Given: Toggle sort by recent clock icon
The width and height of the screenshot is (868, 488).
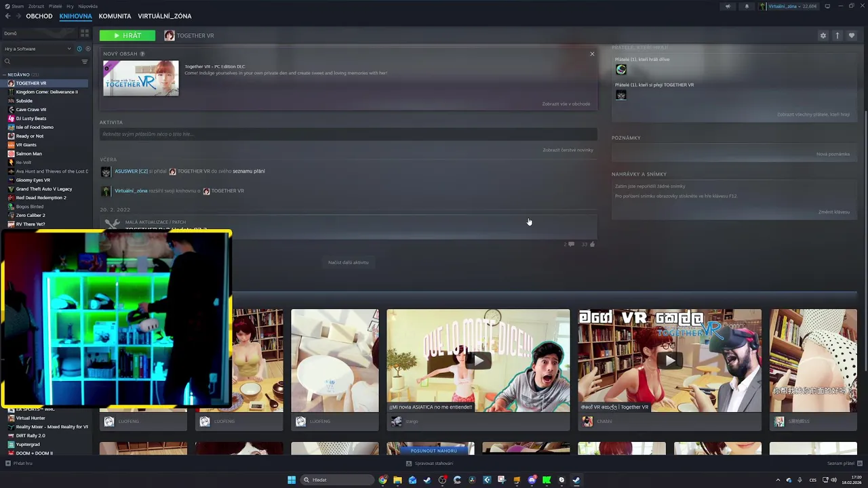Looking at the screenshot, I should (79, 49).
